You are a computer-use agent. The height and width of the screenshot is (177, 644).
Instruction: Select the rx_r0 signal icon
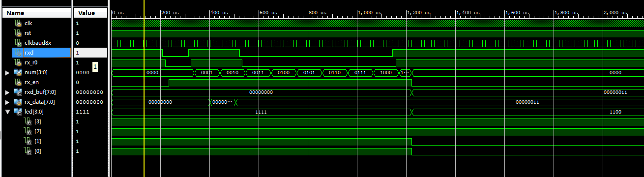click(18, 62)
